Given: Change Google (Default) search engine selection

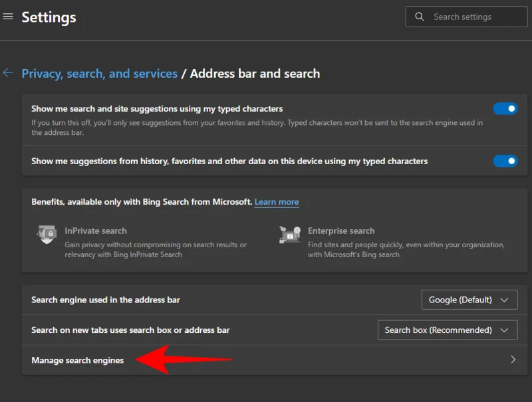Looking at the screenshot, I should (469, 300).
